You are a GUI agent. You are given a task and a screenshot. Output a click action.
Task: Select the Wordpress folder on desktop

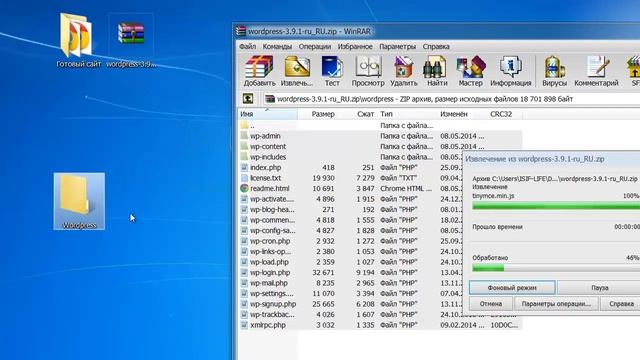79,201
